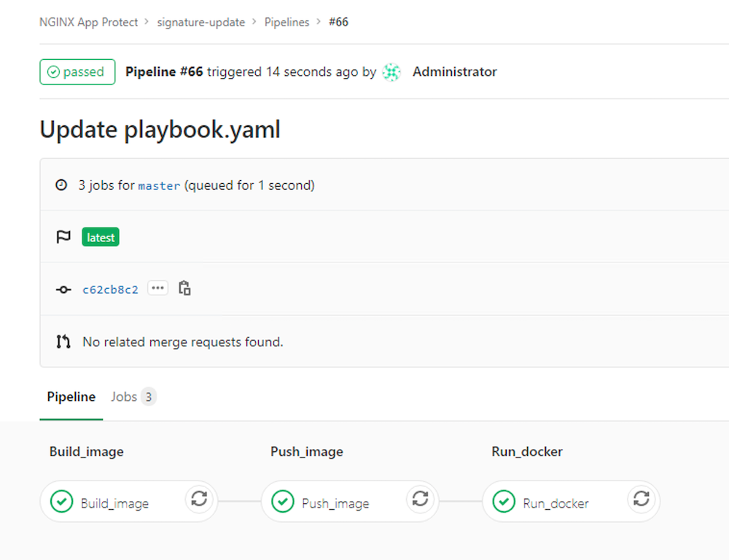Open the Run_docker job name
Viewport: 729px width, 560px height.
[x=556, y=503]
